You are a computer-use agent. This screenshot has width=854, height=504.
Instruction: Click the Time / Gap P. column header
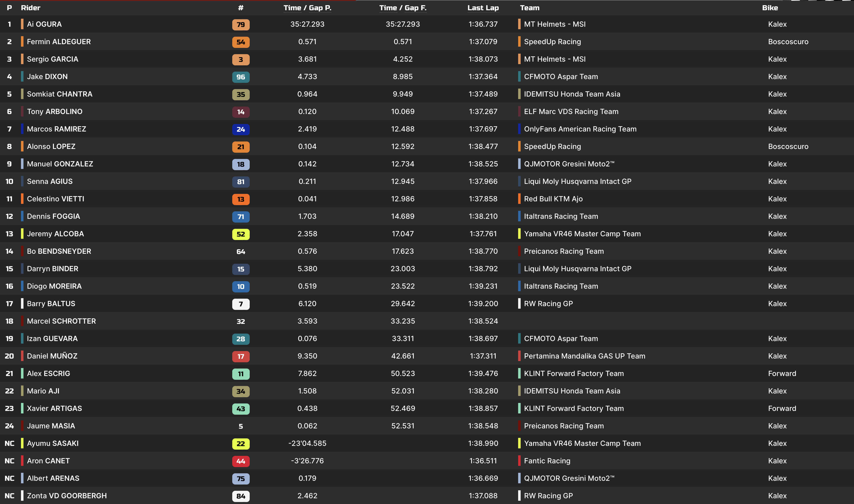click(307, 8)
